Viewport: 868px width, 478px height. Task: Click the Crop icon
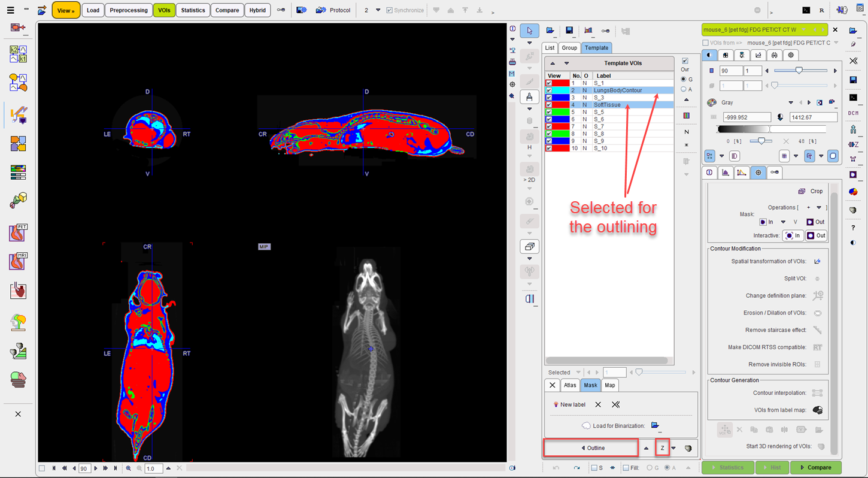802,191
